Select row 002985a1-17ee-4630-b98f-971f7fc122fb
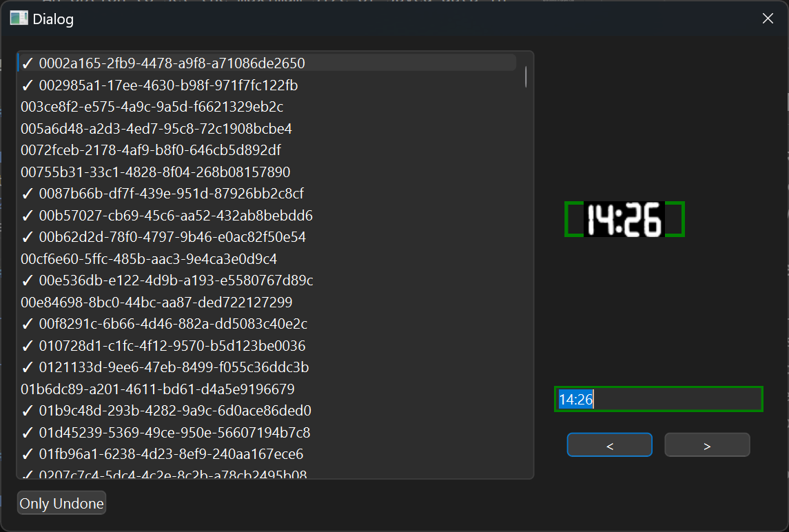The height and width of the screenshot is (532, 789). point(267,85)
